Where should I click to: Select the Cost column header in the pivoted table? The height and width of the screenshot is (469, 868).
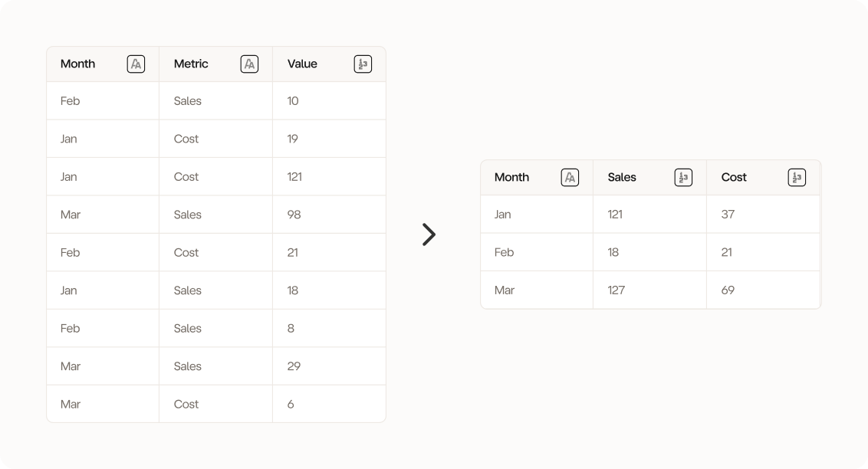[734, 178]
